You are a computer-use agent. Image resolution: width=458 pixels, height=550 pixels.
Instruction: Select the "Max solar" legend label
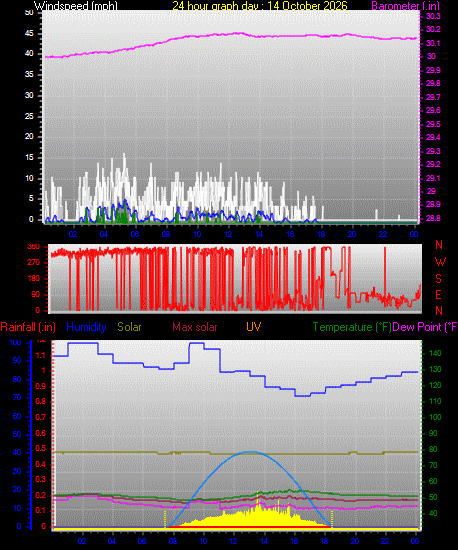coord(195,327)
